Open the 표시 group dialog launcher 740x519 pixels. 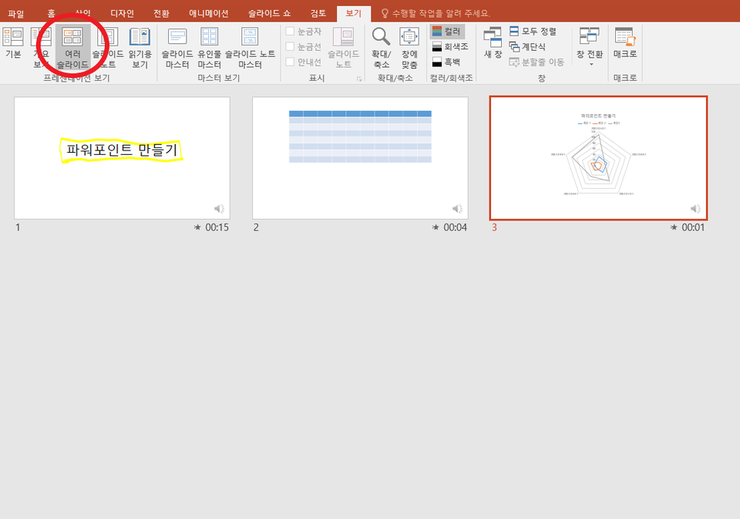coord(359,79)
